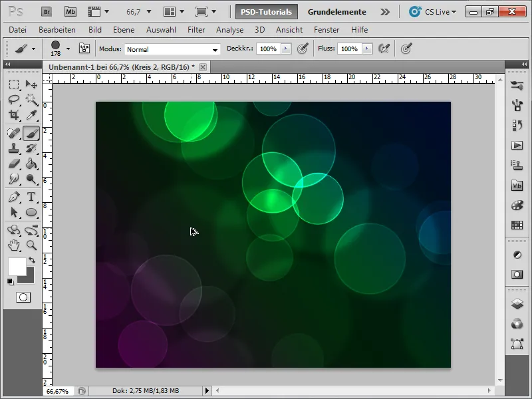Toggle Quick Mask mode below the color swatches
The width and height of the screenshot is (532, 399).
23,297
